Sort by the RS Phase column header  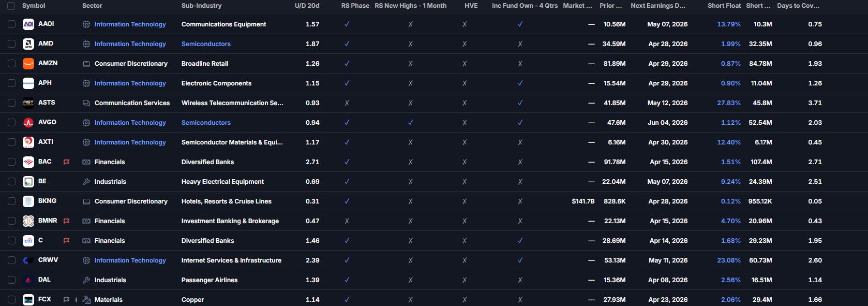(355, 6)
